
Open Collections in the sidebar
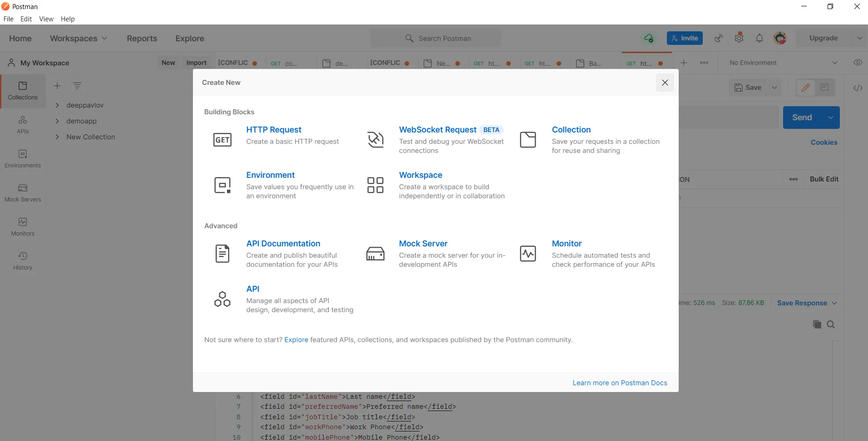click(x=23, y=91)
